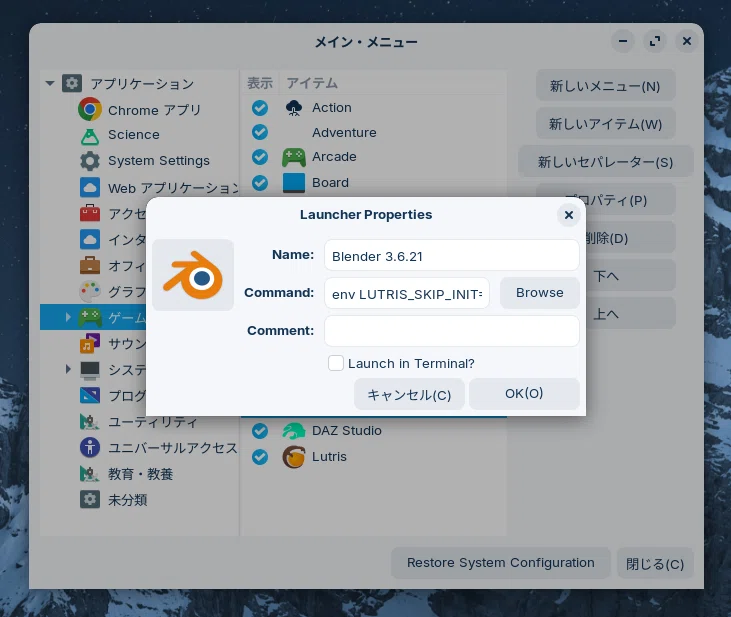Collapse the アプリケーション tree root

coord(50,83)
